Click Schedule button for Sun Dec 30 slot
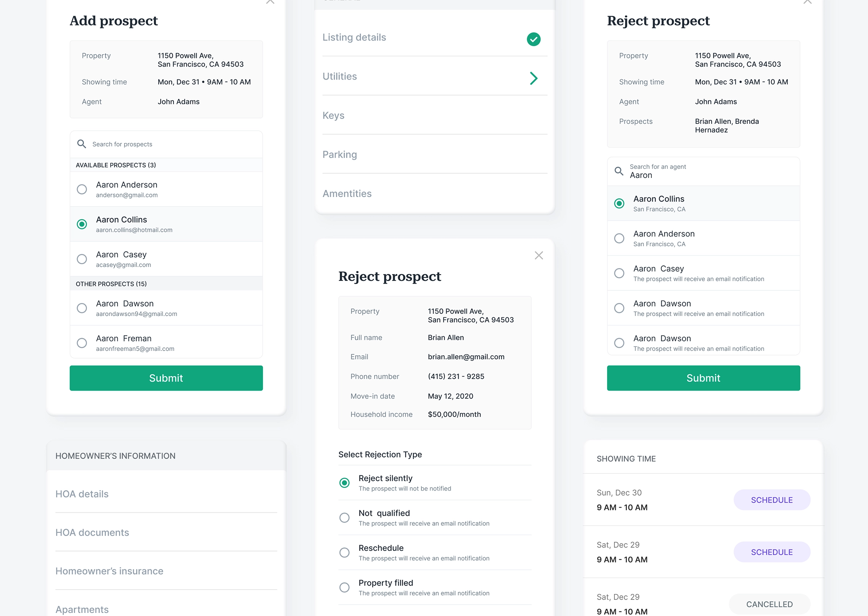Image resolution: width=868 pixels, height=616 pixels. coord(772,499)
